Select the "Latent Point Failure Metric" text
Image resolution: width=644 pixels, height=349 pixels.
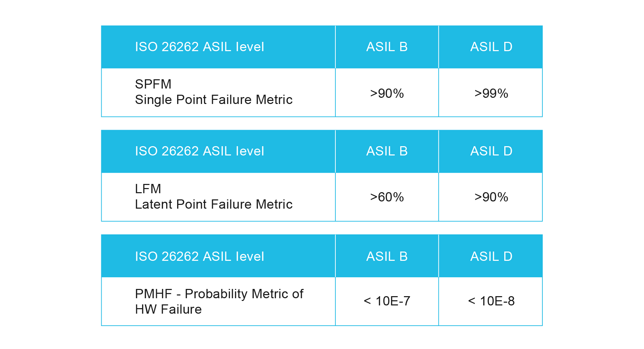(214, 205)
